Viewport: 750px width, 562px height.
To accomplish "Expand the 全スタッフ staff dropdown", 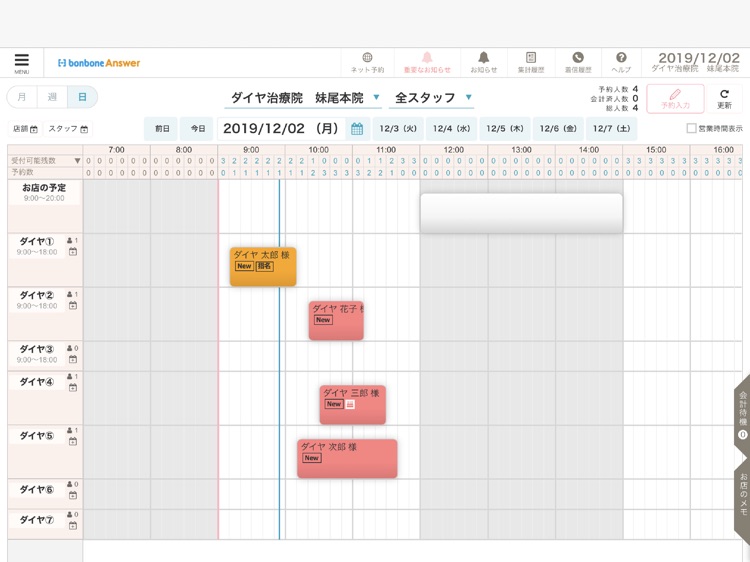I will pyautogui.click(x=431, y=98).
